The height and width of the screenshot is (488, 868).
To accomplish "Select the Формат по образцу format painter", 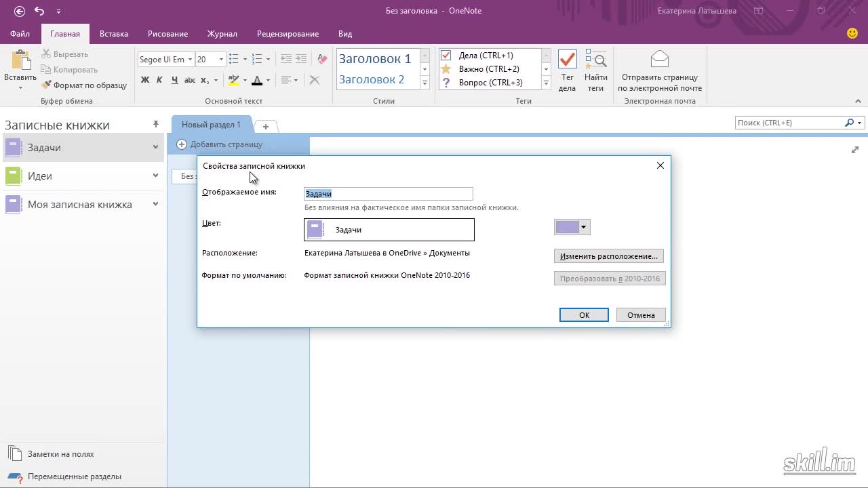I will [x=85, y=85].
